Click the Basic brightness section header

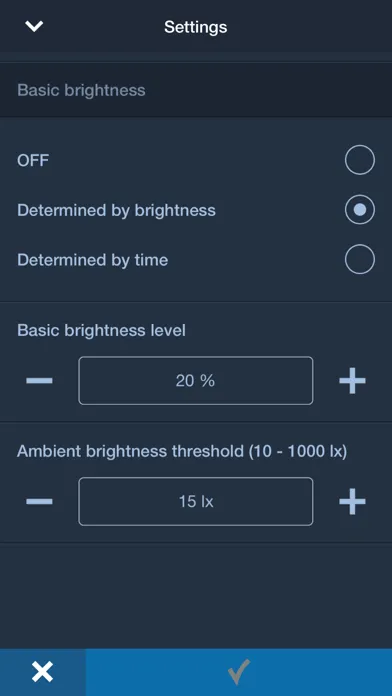click(x=196, y=90)
